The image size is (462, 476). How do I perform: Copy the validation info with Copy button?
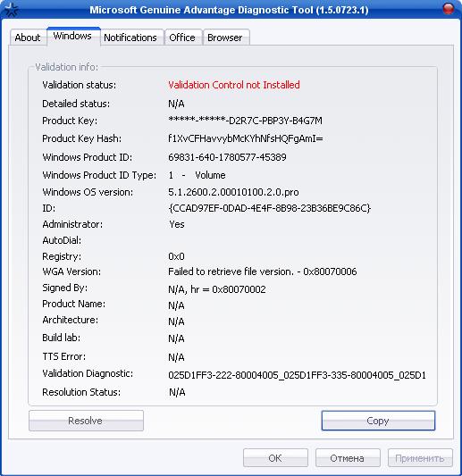click(x=378, y=421)
